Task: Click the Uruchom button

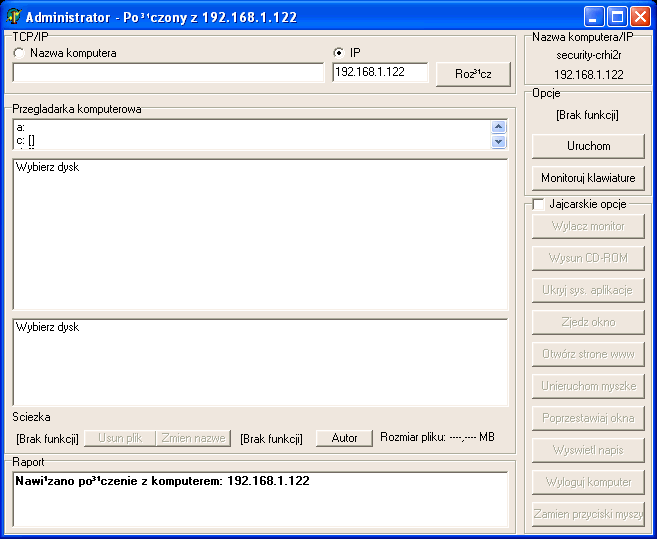Action: point(588,146)
